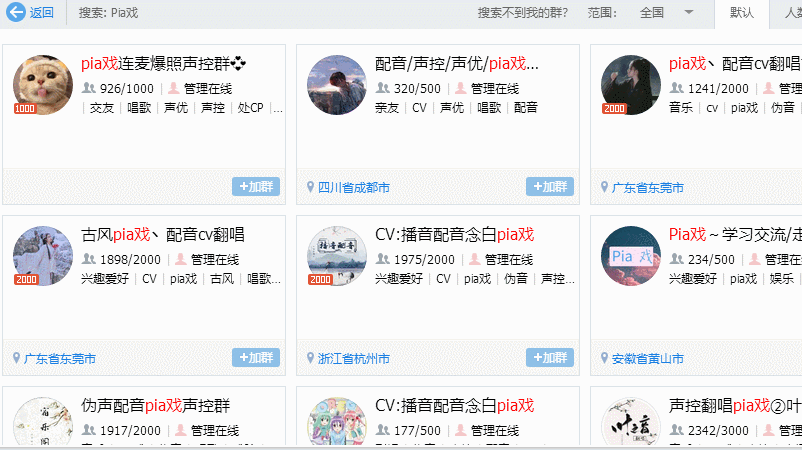802x450 pixels.
Task: Open avatar of 伪声配音pia戏声控群
Action: pyautogui.click(x=43, y=423)
